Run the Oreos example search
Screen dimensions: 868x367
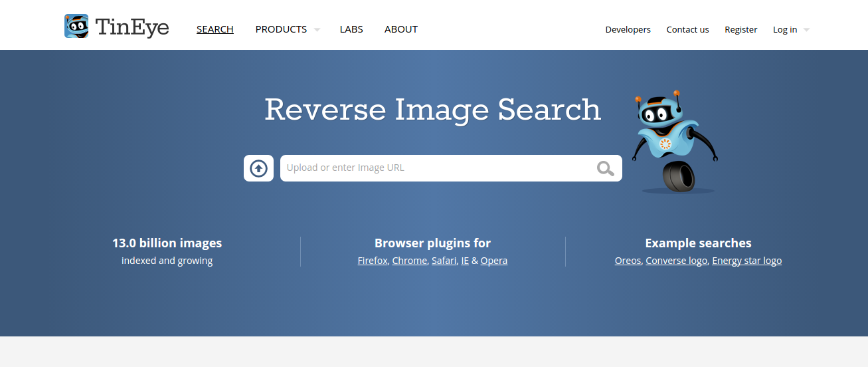(628, 261)
